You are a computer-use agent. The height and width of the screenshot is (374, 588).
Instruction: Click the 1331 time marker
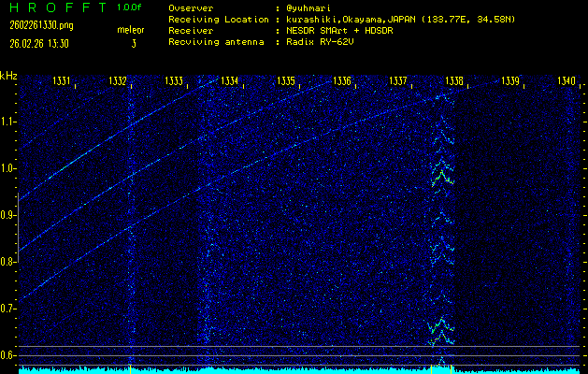click(x=62, y=81)
